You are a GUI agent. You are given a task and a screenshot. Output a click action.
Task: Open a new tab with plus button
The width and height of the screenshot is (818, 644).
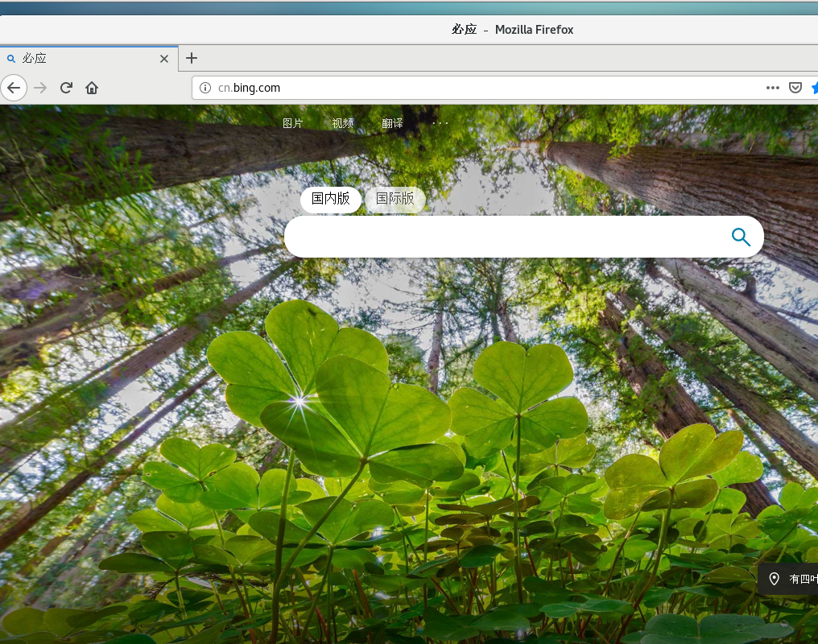coord(192,58)
